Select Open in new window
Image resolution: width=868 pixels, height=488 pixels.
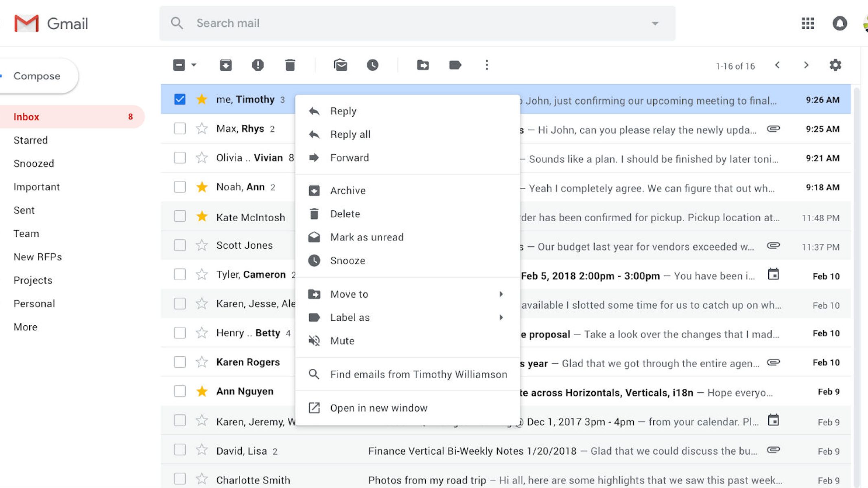[378, 408]
